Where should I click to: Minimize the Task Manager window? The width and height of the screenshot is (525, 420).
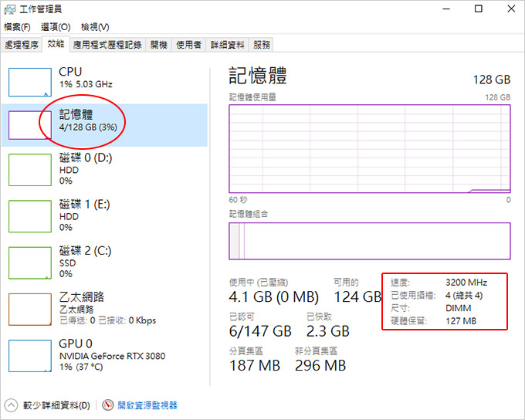tap(446, 9)
